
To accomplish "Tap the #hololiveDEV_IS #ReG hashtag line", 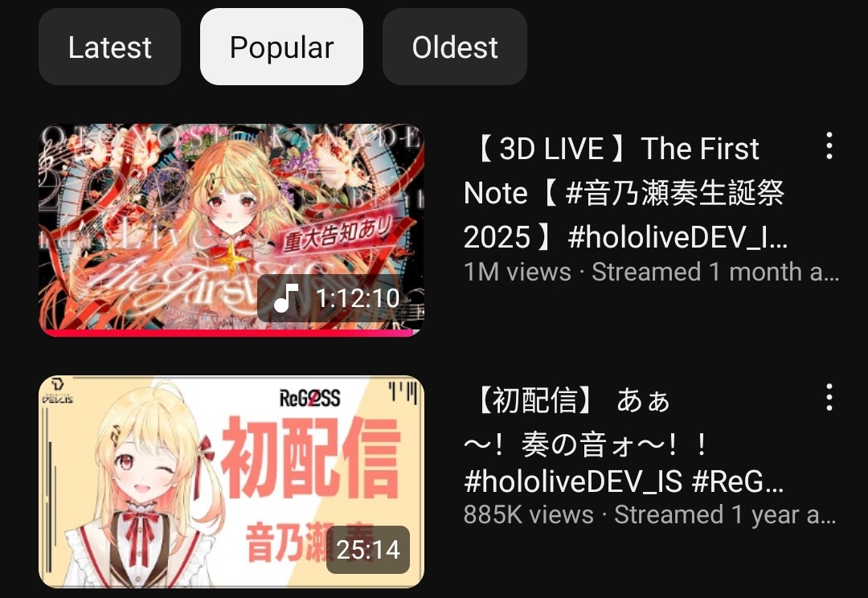I will point(624,481).
